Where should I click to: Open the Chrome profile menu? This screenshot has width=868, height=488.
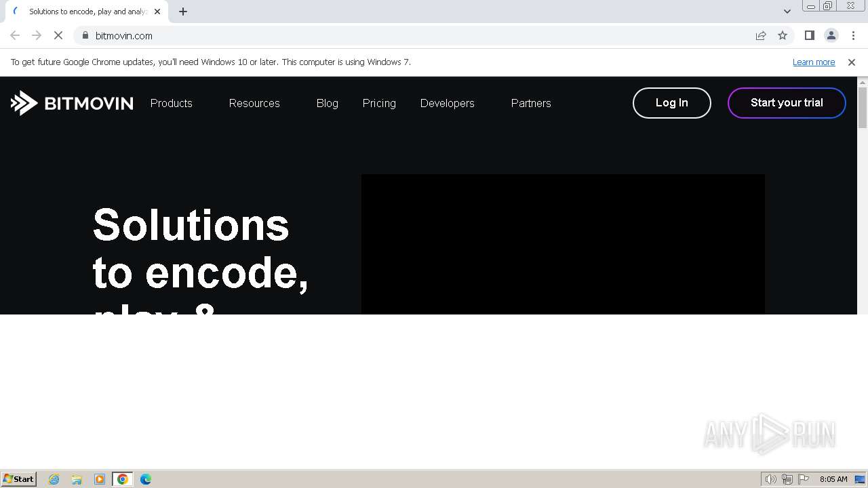[831, 35]
